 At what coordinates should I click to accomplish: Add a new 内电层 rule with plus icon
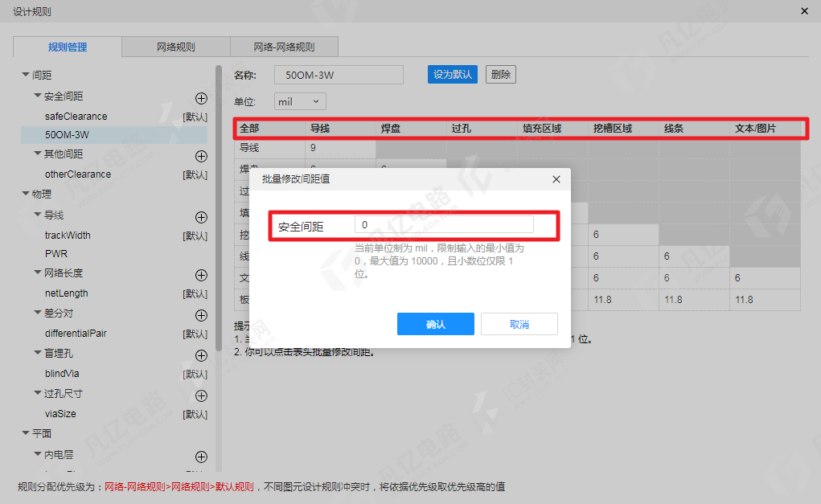pyautogui.click(x=201, y=457)
